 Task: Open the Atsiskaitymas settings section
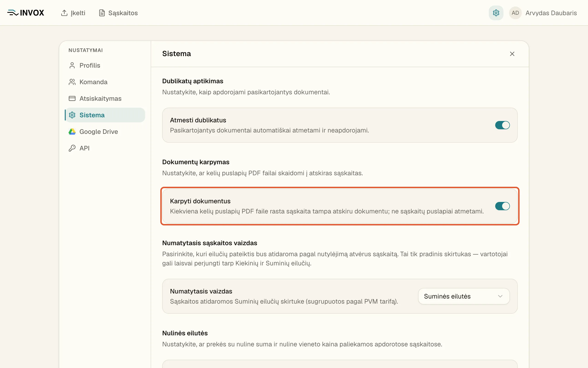(105, 99)
